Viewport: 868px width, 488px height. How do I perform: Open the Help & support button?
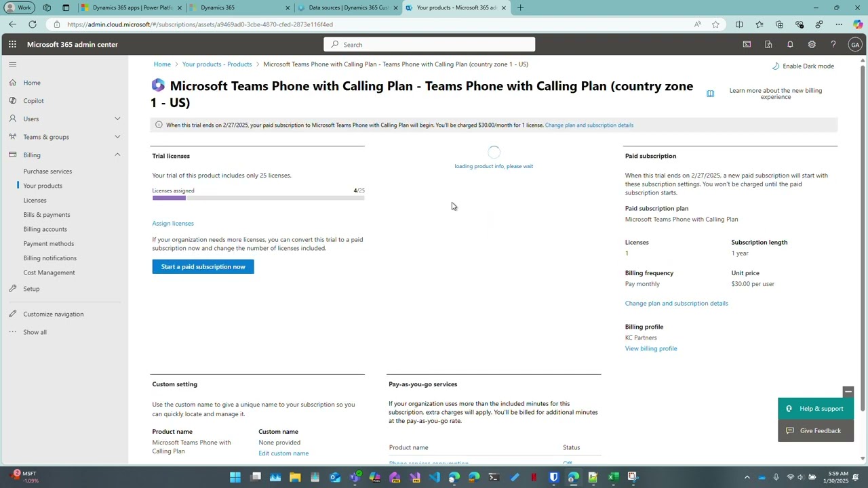[816, 409]
